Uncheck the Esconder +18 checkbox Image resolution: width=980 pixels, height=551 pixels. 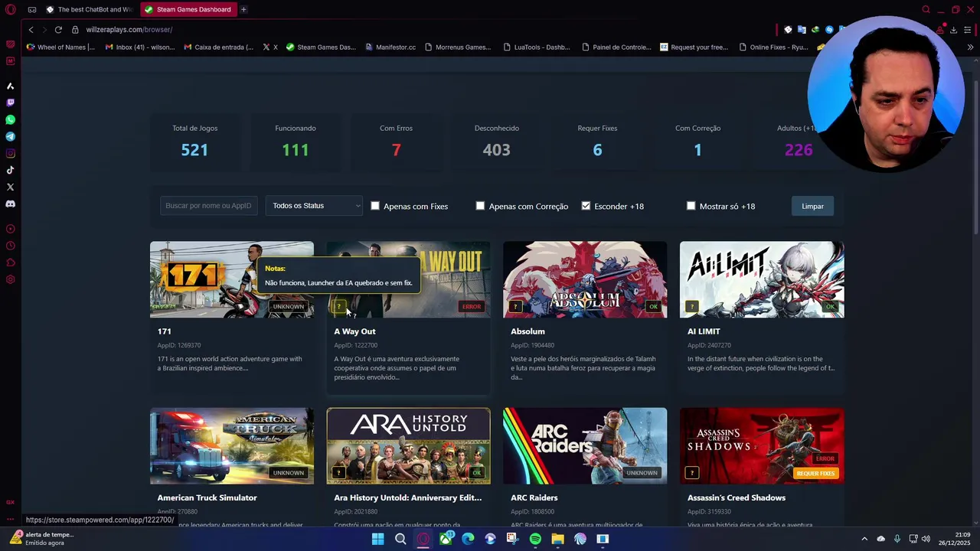click(586, 206)
